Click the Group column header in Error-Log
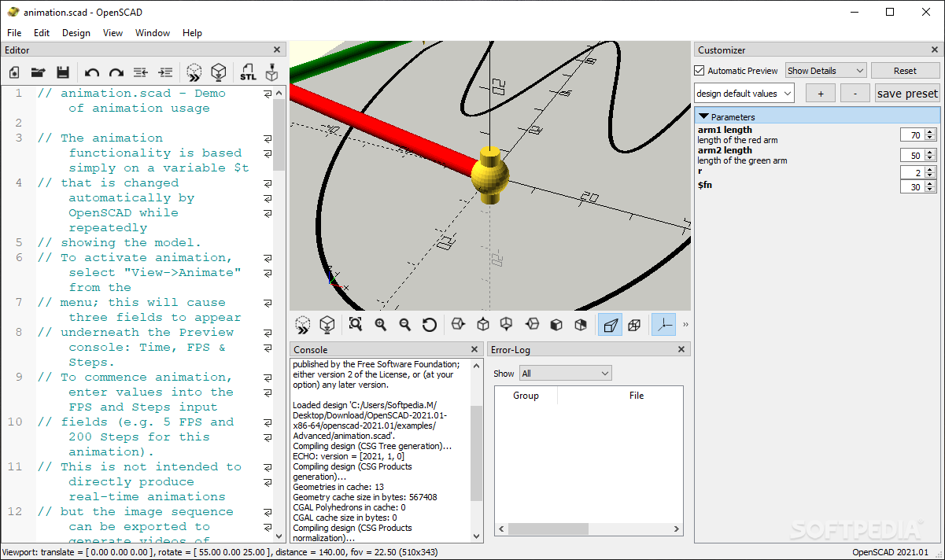 [526, 396]
